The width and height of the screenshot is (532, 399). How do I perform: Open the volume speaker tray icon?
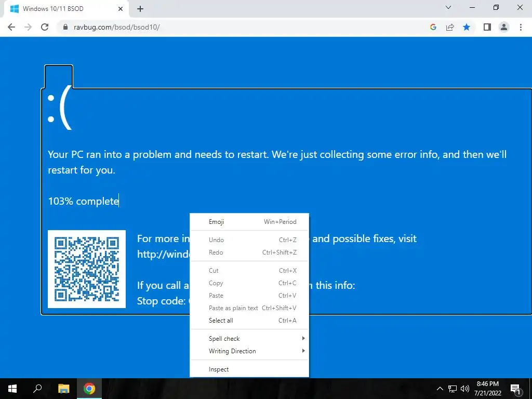tap(465, 389)
